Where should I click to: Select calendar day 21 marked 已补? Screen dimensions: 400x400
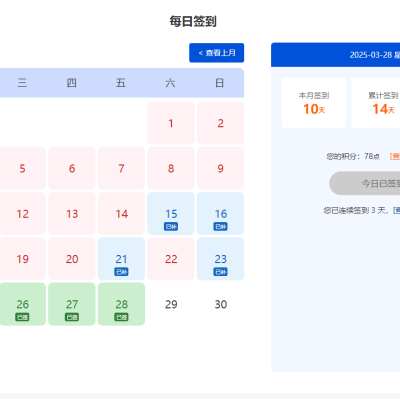pos(121,259)
